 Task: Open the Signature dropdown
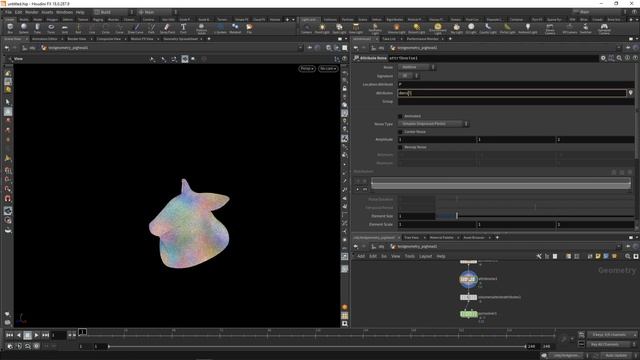(409, 76)
